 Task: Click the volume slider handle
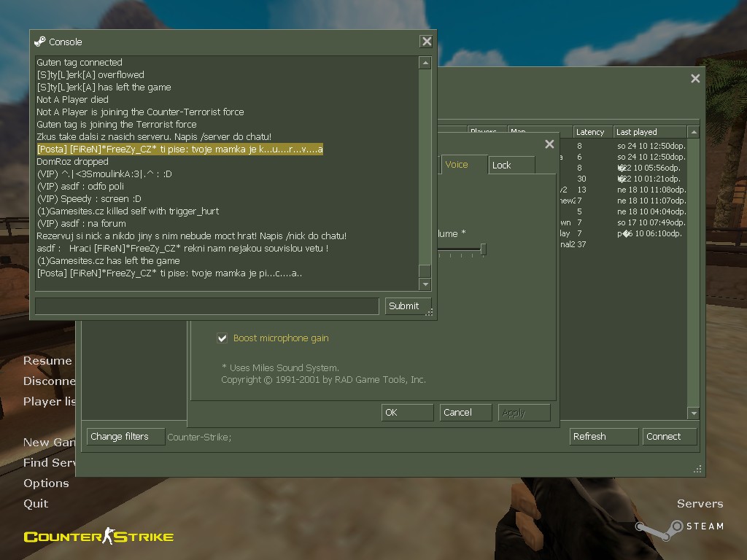[483, 249]
